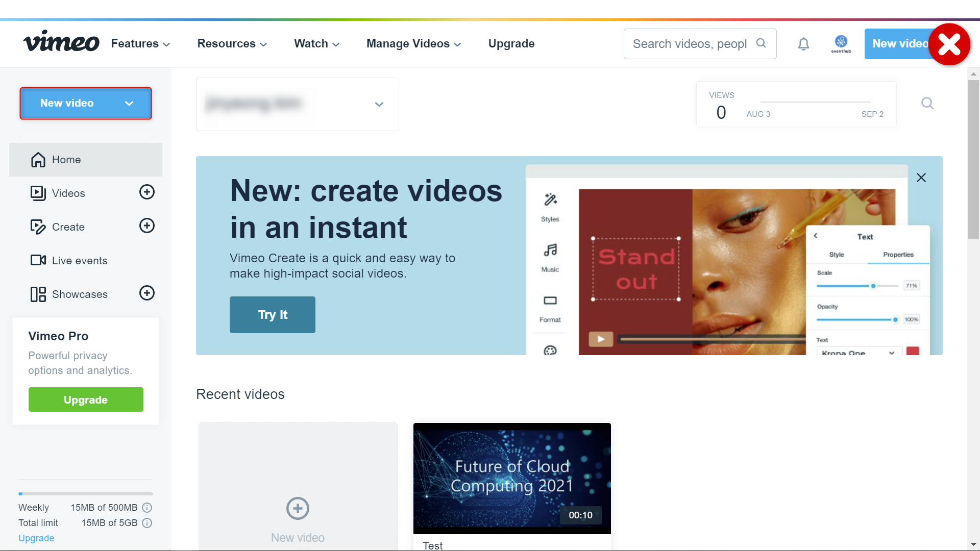Click the storage usage progress bar

(x=86, y=494)
